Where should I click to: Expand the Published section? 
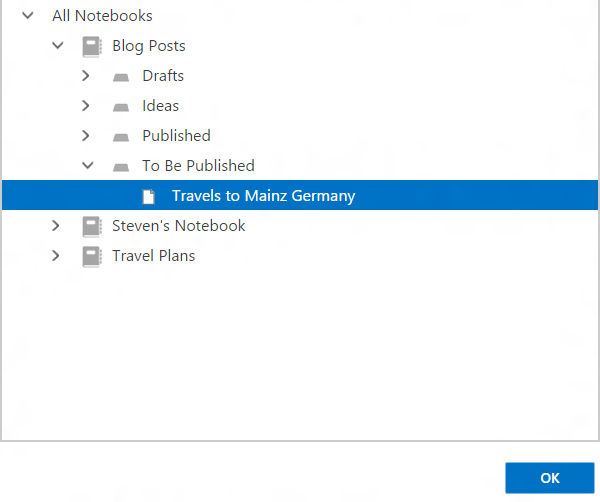87,136
